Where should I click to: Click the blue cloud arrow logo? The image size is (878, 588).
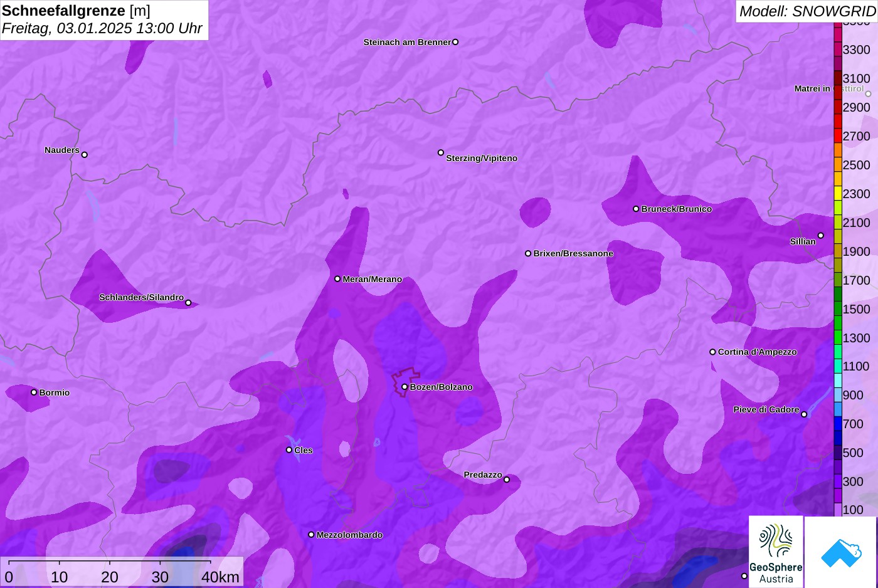tap(841, 552)
